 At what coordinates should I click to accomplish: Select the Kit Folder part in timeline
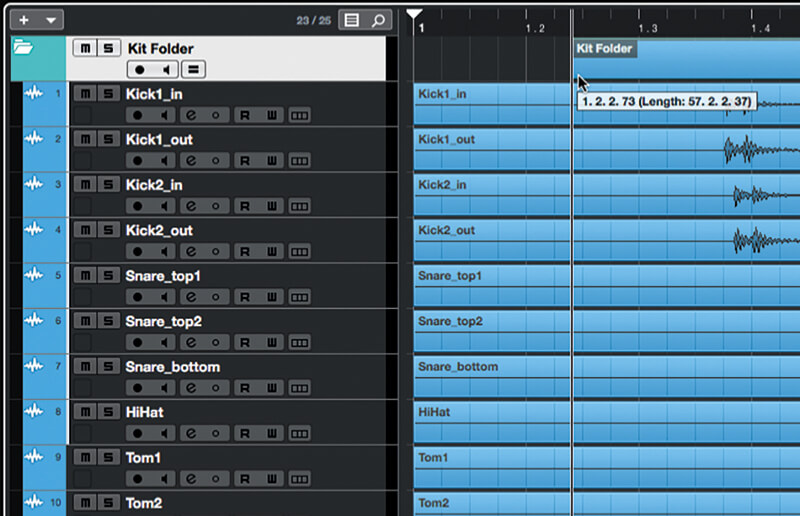coord(686,58)
